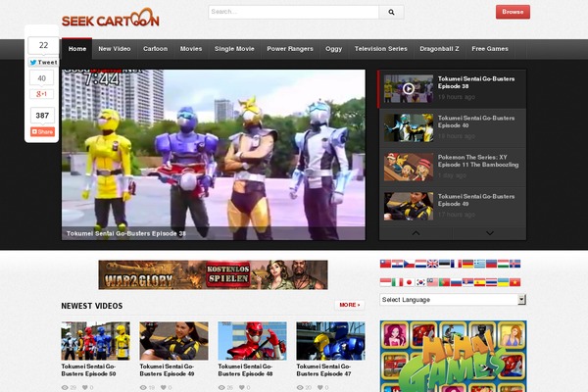Click the Seek Cartoon logo
Image resolution: width=588 pixels, height=392 pixels.
click(x=110, y=18)
